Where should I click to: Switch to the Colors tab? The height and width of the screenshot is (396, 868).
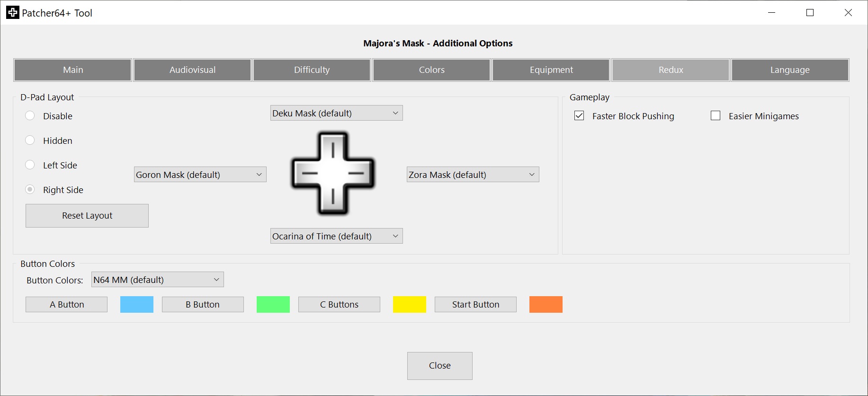[x=431, y=70]
